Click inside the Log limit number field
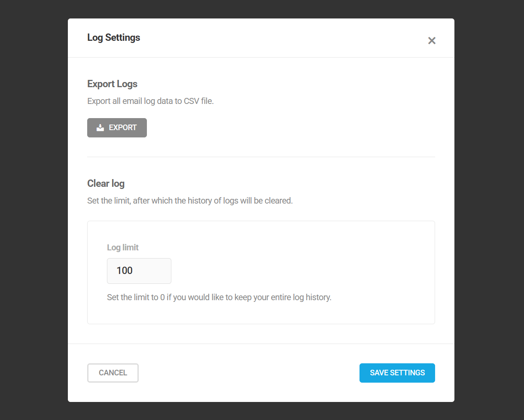Image resolution: width=524 pixels, height=420 pixels. pyautogui.click(x=139, y=271)
